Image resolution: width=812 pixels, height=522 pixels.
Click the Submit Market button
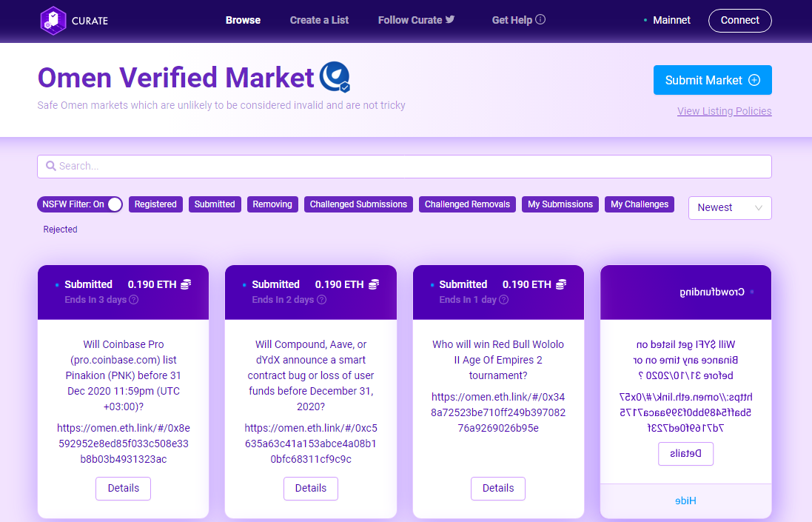click(713, 80)
